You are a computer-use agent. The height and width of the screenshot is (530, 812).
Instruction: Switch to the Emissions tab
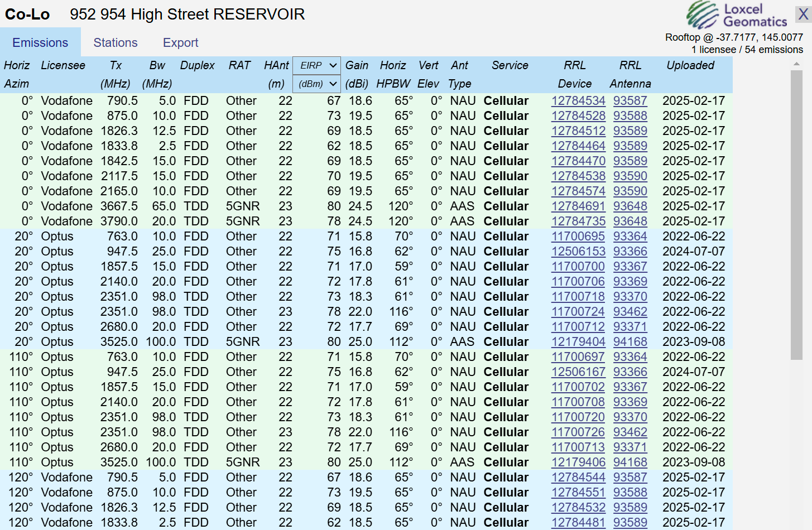pos(40,42)
